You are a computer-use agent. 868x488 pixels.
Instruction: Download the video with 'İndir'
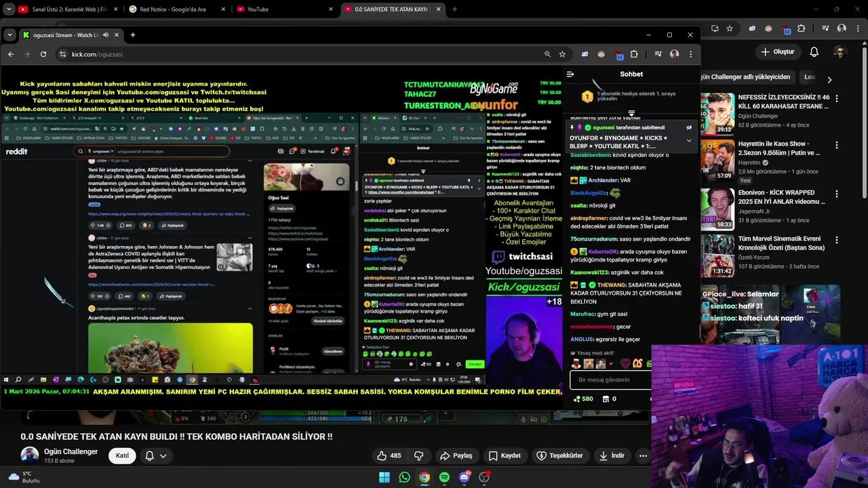coord(612,455)
